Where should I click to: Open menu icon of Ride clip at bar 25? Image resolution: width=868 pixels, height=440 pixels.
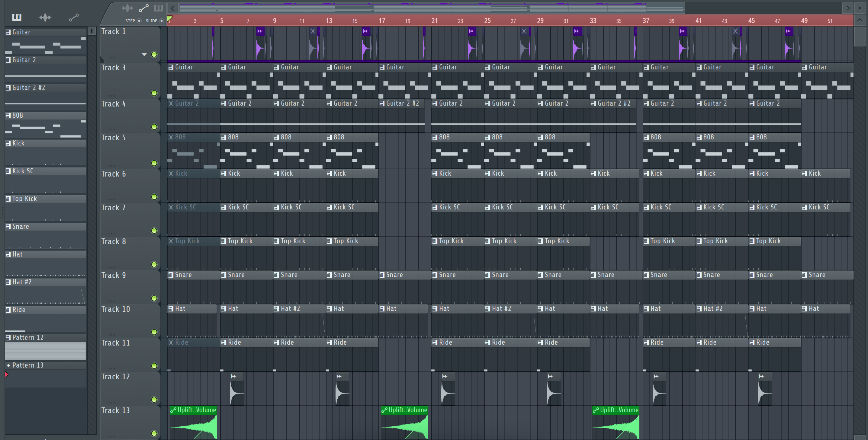[488, 342]
